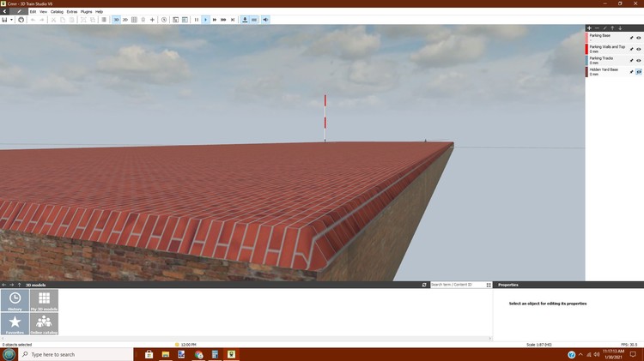Image resolution: width=644 pixels, height=361 pixels.
Task: Open the Save dropdown arrow
Action: point(11,20)
